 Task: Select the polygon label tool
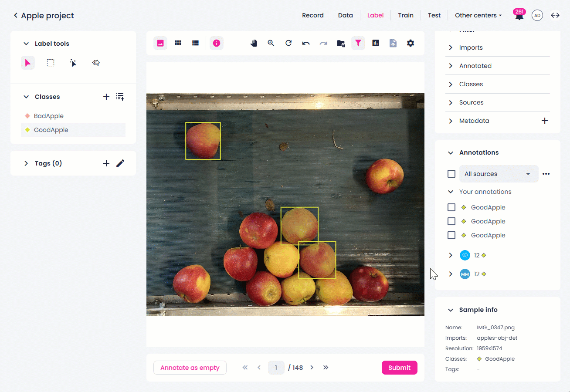pyautogui.click(x=96, y=63)
